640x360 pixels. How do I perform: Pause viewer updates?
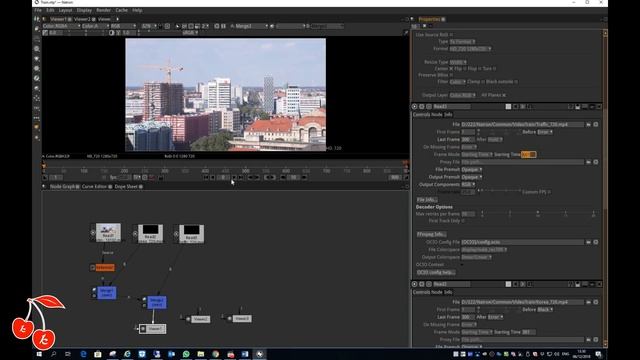coord(223,26)
